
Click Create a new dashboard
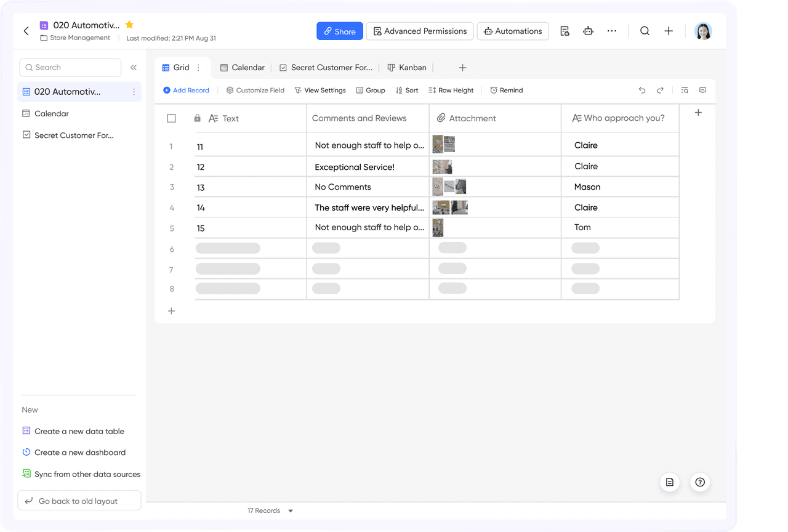point(74,453)
